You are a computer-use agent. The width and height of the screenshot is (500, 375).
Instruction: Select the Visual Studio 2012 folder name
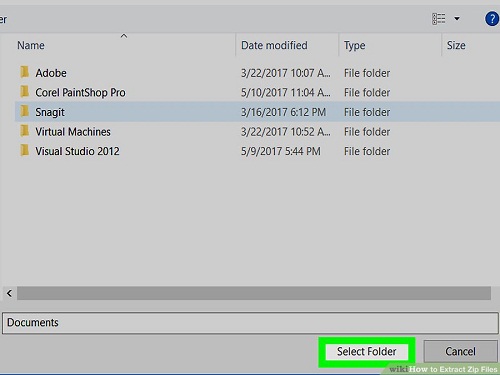click(77, 151)
